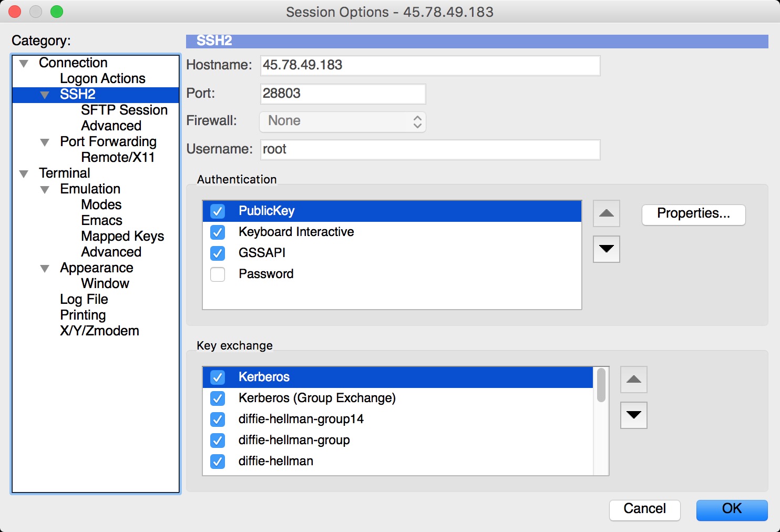Toggle the diffie-hellman checkbox

(x=218, y=462)
